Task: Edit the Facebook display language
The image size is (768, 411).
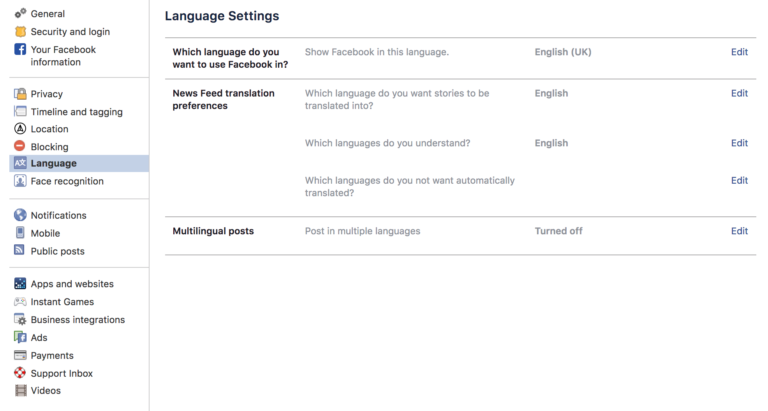Action: tap(739, 52)
